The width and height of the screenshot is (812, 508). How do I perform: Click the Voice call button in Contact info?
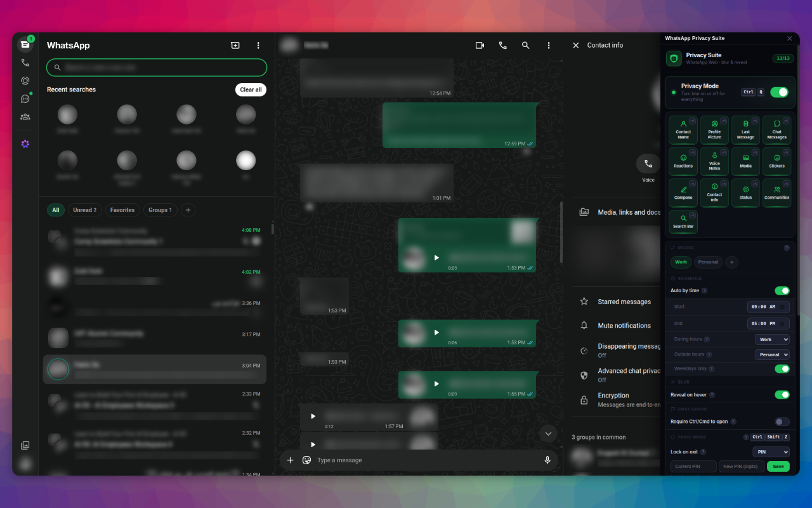648,164
